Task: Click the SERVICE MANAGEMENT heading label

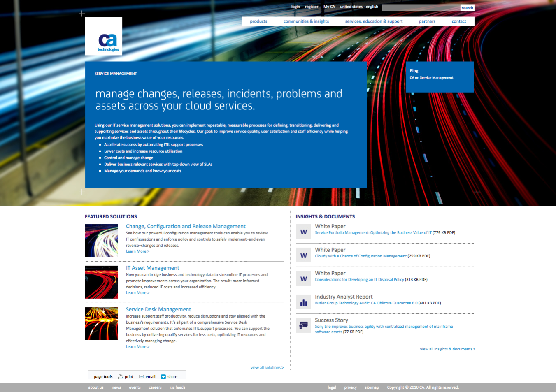Action: pos(116,74)
